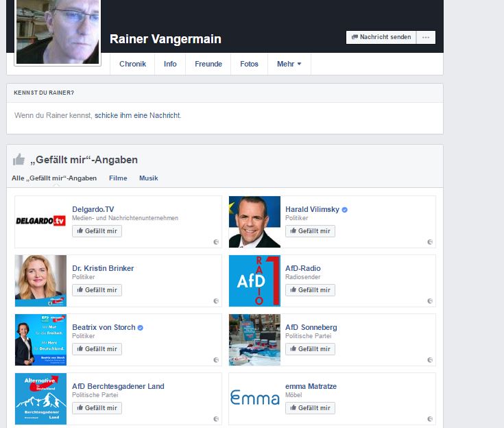Click globe icon on Beatrix von Storch card
Image resolution: width=504 pixels, height=428 pixels.
[216, 360]
